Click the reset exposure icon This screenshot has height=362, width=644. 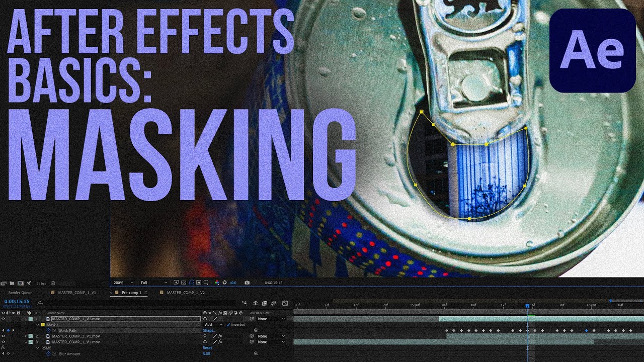pyautogui.click(x=225, y=283)
